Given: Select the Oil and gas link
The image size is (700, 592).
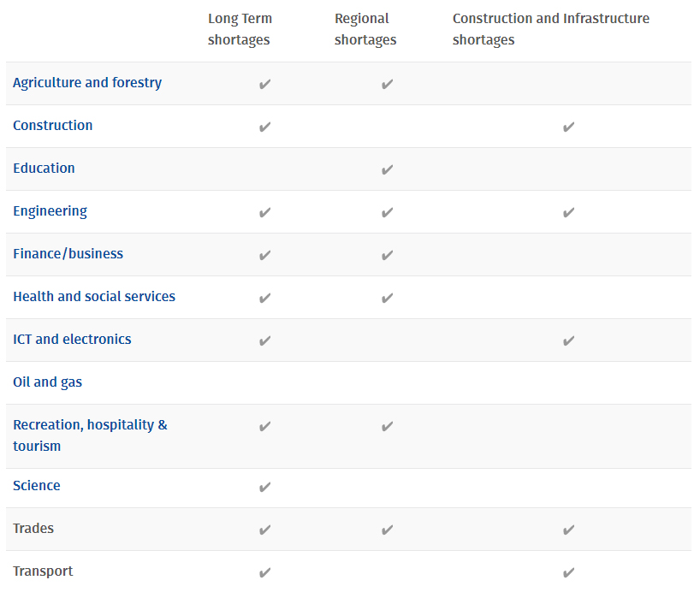Looking at the screenshot, I should pos(47,382).
